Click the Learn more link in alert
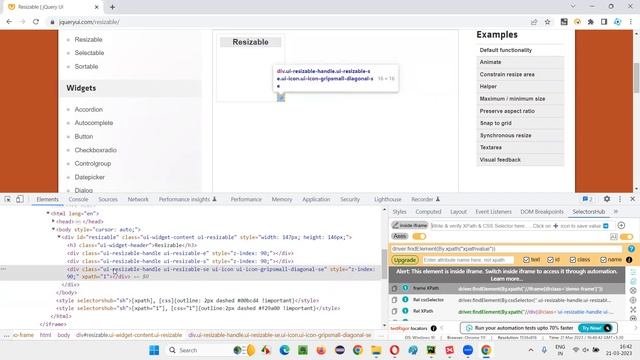Viewport: 640px width, 360px height. (x=507, y=279)
